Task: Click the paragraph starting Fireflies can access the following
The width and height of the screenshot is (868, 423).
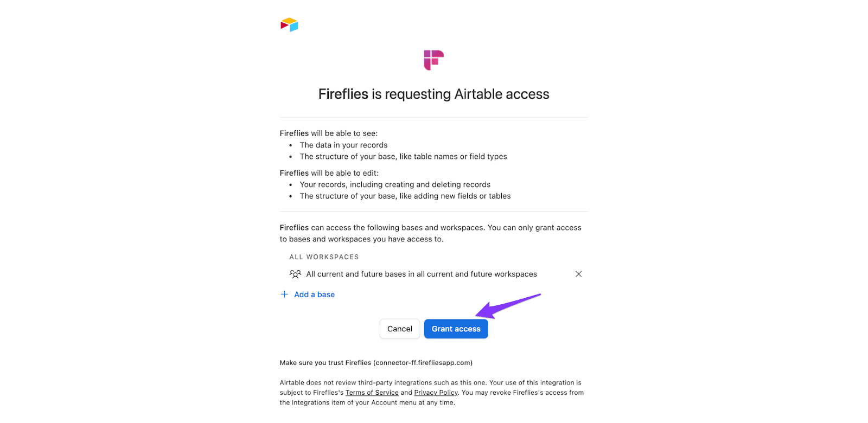Action: 431,233
